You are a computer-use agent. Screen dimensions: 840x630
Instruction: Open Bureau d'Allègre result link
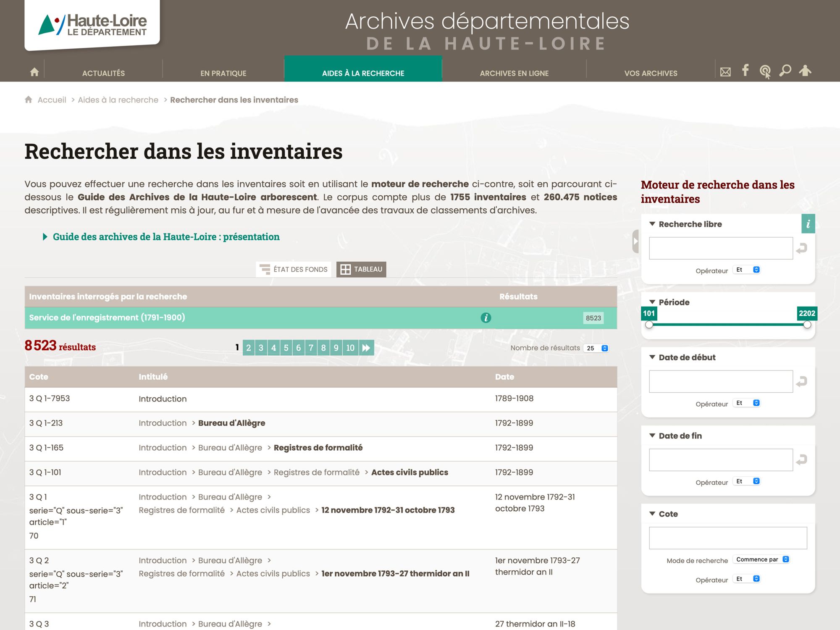click(x=231, y=423)
